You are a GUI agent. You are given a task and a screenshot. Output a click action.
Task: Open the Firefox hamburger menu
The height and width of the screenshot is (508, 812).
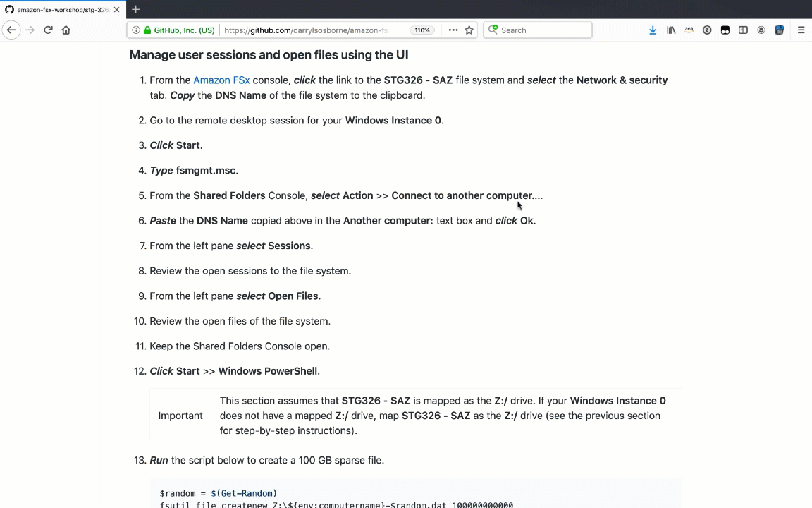pos(801,30)
